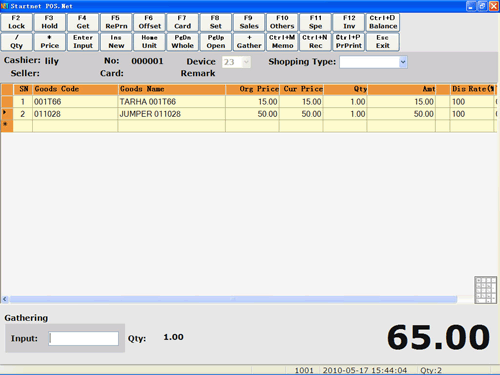Image resolution: width=500 pixels, height=375 pixels.
Task: Click the Ctrl+P PrPrint button
Action: [x=349, y=42]
